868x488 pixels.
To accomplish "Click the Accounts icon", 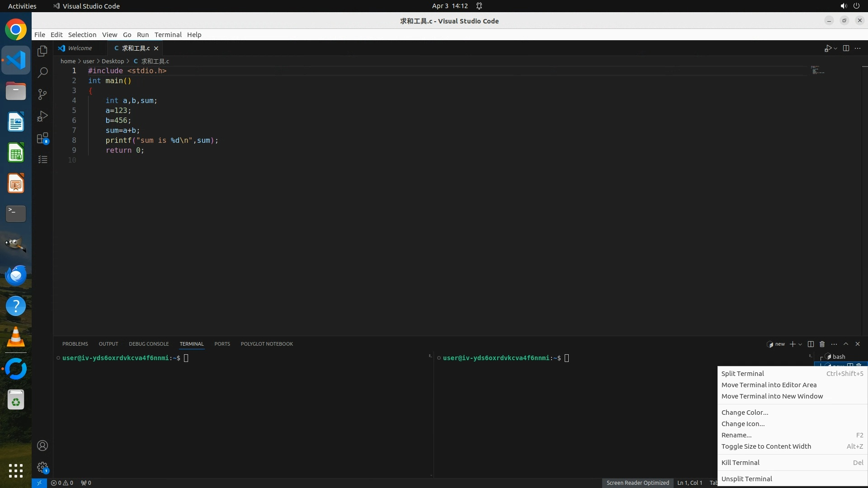I will (42, 446).
